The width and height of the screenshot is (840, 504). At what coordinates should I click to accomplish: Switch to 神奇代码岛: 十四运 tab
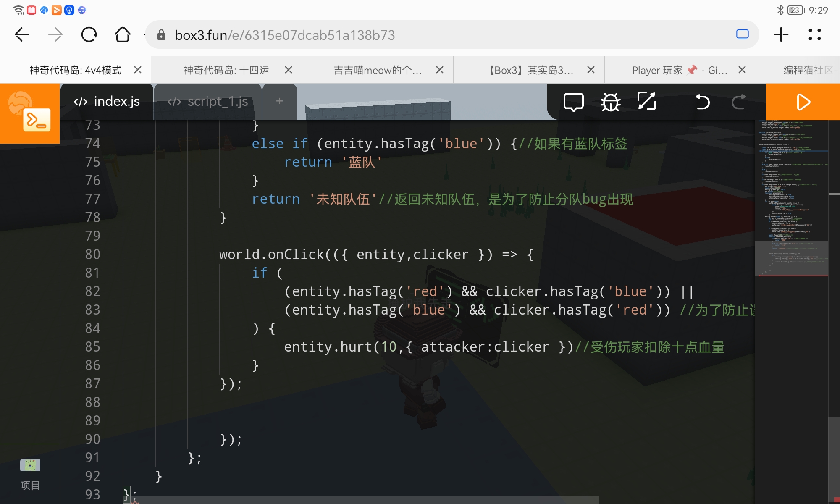(x=226, y=70)
